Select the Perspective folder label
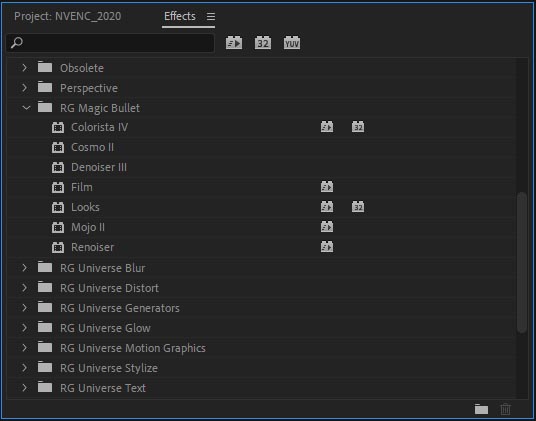The width and height of the screenshot is (536, 421). 89,88
